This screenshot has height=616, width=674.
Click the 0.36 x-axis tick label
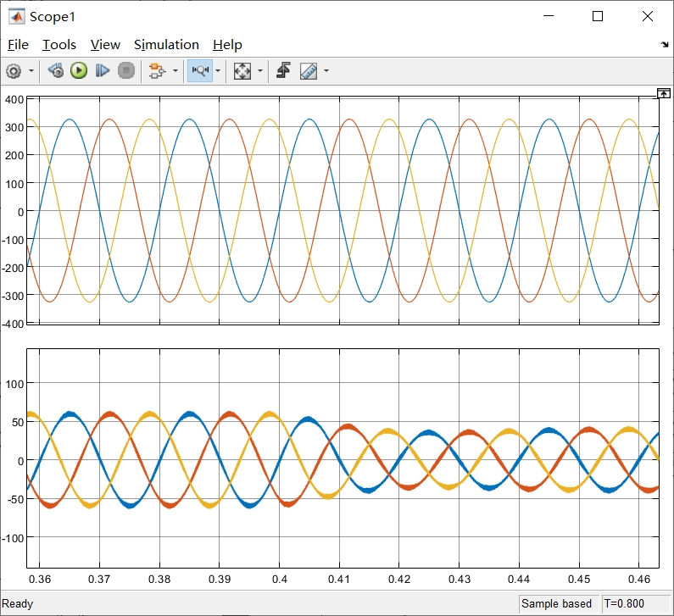coord(40,579)
